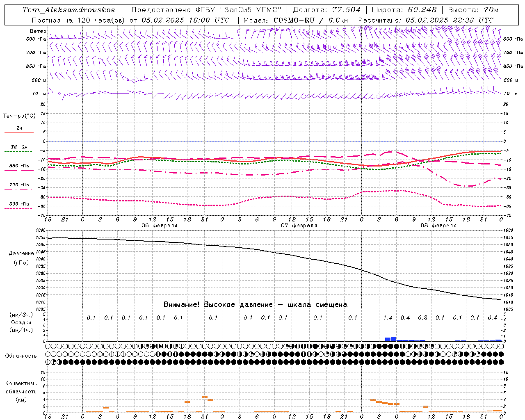Image resolution: width=525 pixels, height=420 pixels.
Task: Click the 850 гПа temperature legend line sample
Action: pos(19,170)
